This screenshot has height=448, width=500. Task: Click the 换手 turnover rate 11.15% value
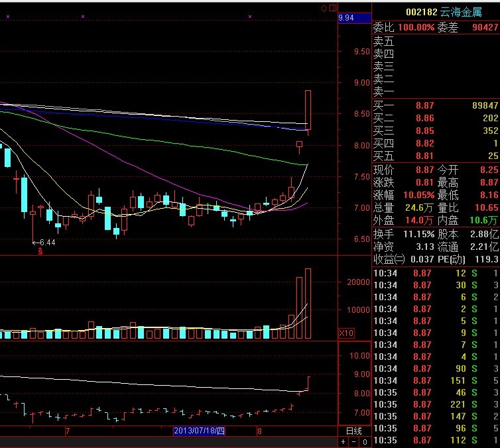[x=422, y=235]
